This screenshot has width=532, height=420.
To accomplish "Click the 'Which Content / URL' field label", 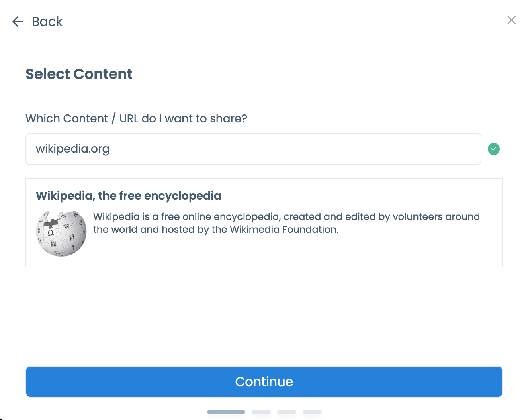I will (x=136, y=118).
